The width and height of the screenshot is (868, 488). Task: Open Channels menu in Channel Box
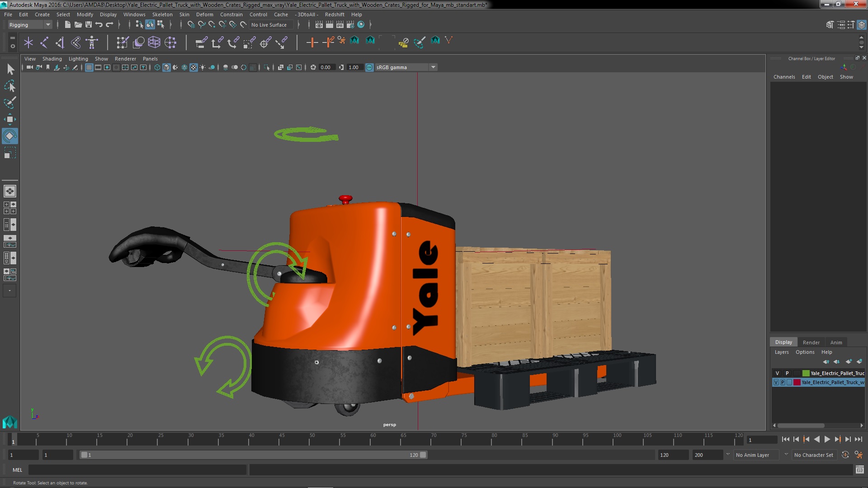[x=784, y=77]
